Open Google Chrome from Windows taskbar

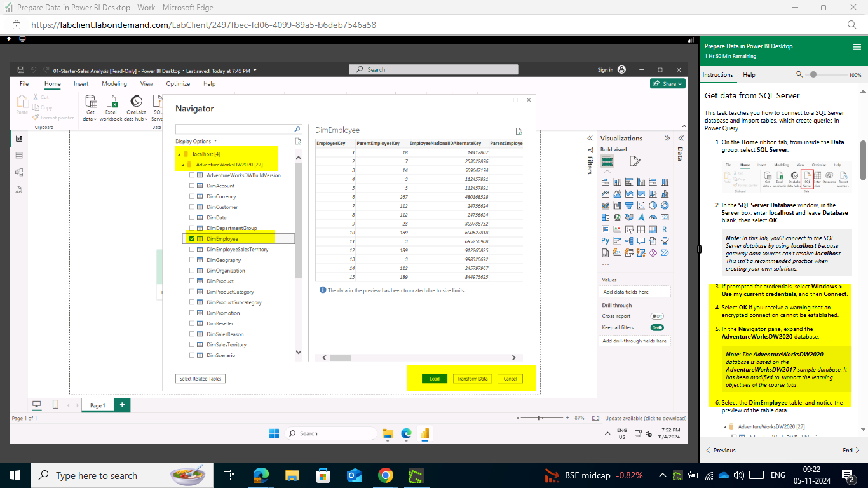tap(385, 475)
